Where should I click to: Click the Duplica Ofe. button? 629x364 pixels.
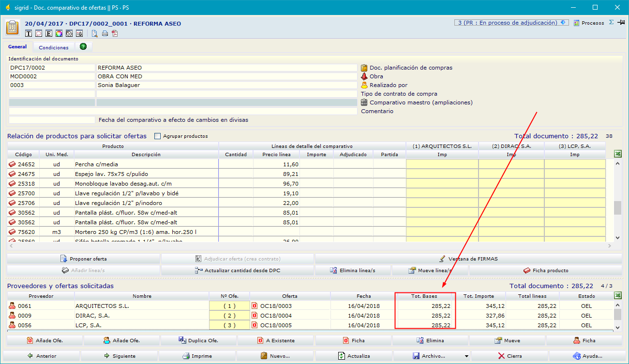[x=199, y=340]
